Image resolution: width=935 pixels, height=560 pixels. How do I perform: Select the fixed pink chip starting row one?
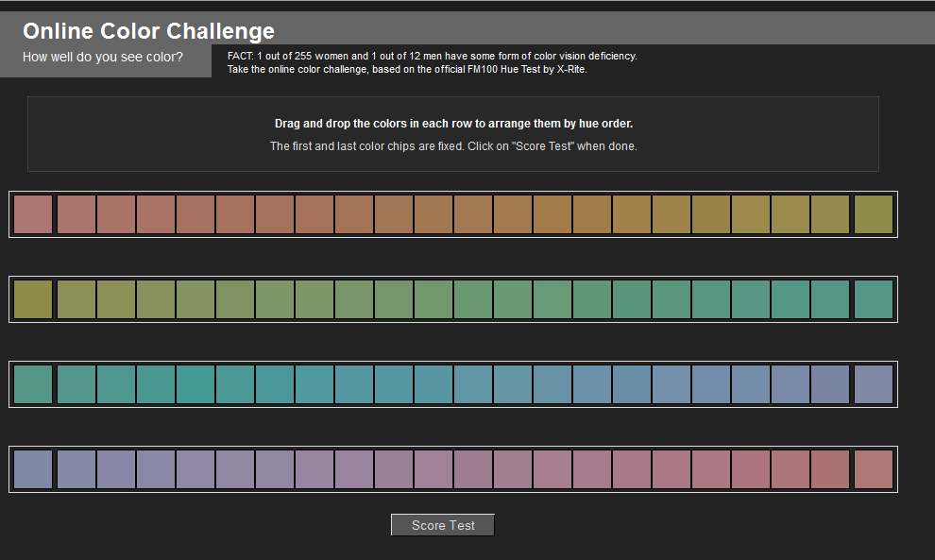33,214
